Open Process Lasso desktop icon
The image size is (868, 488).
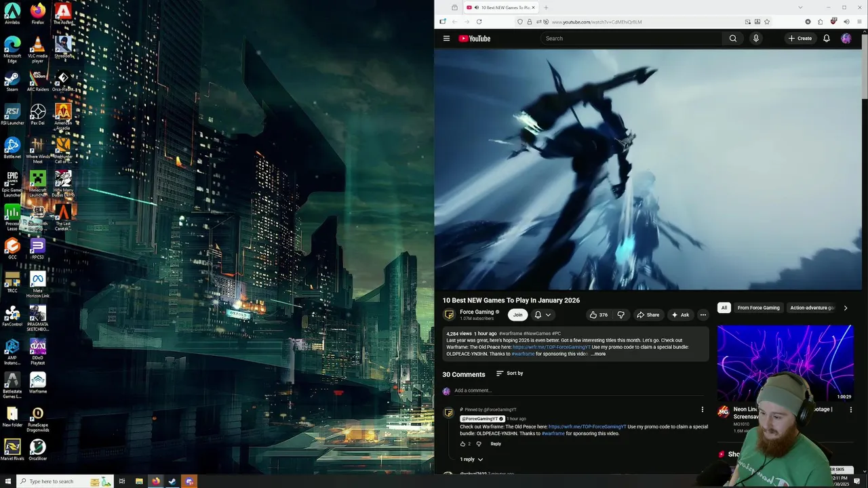[x=12, y=217]
